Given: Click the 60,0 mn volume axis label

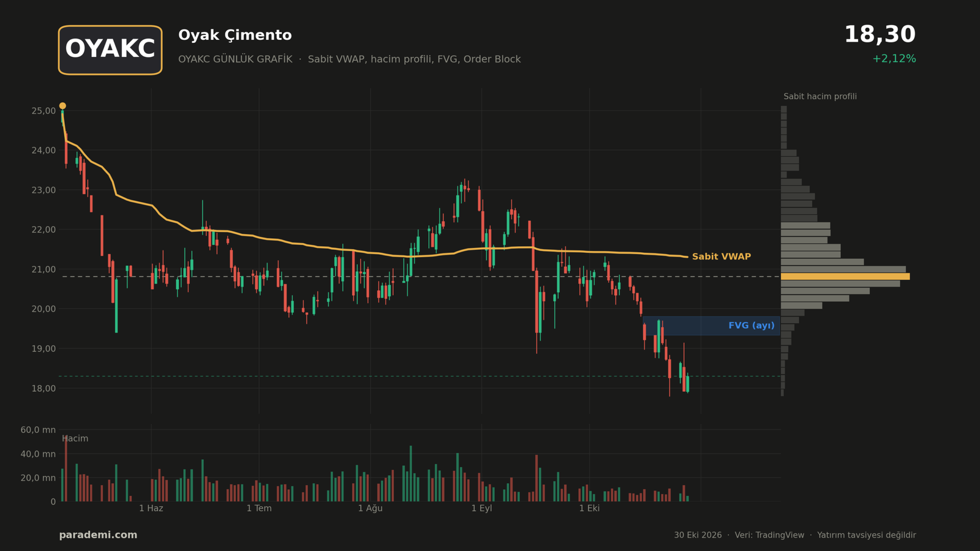Looking at the screenshot, I should 38,430.
